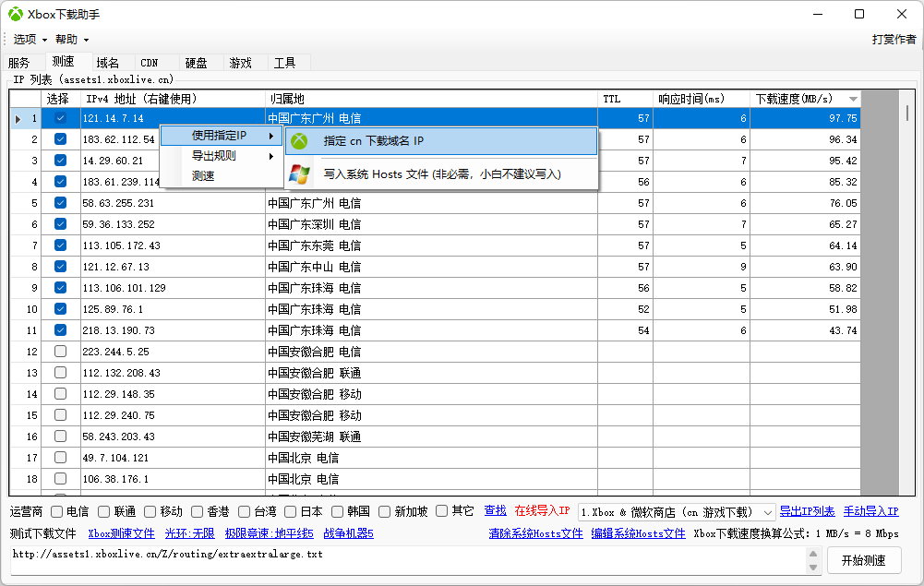Viewport: 924px width, 586px height.
Task: Expand the 使用指定IP submenu
Action: coord(222,136)
